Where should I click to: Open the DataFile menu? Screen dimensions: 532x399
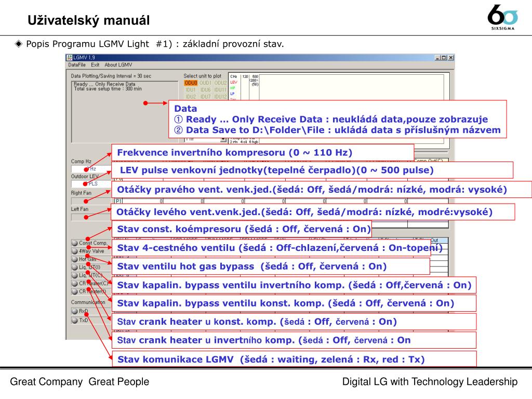pyautogui.click(x=77, y=65)
